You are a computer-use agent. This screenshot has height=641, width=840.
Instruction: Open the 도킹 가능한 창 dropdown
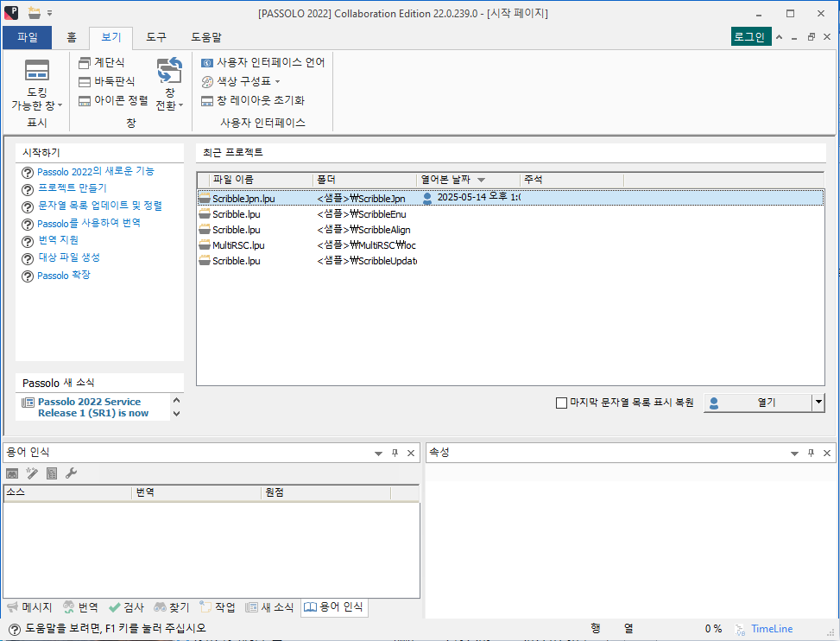(37, 84)
